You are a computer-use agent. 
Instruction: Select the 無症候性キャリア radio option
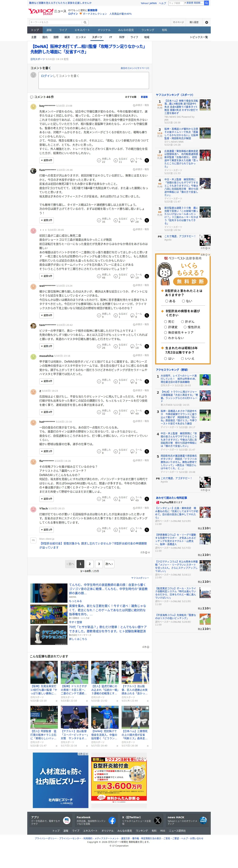(166, 332)
